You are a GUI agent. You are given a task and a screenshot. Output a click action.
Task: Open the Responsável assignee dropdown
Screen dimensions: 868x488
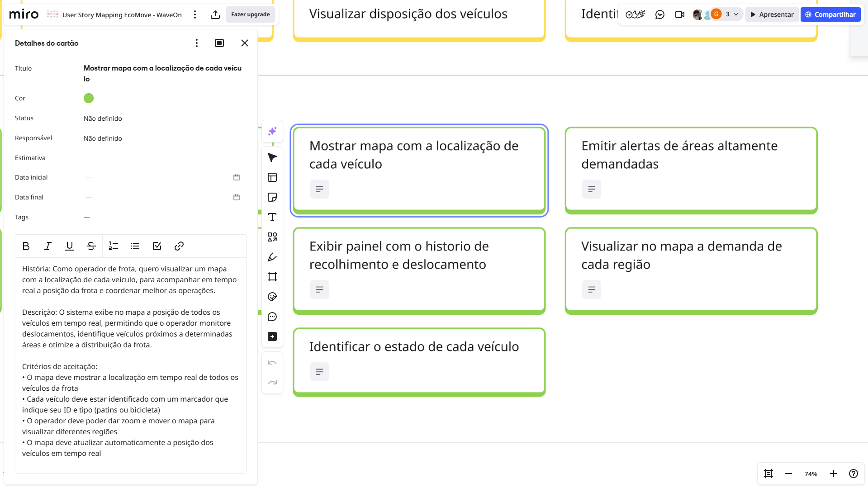103,138
